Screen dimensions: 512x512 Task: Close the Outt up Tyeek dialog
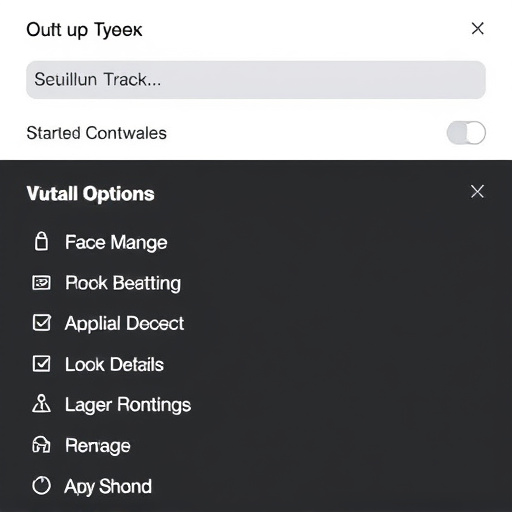click(478, 28)
